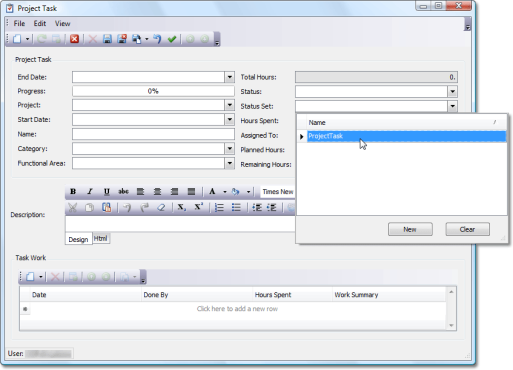513x370 pixels.
Task: Click the greyed Refresh icon in the main toolbar
Action: pyautogui.click(x=42, y=39)
